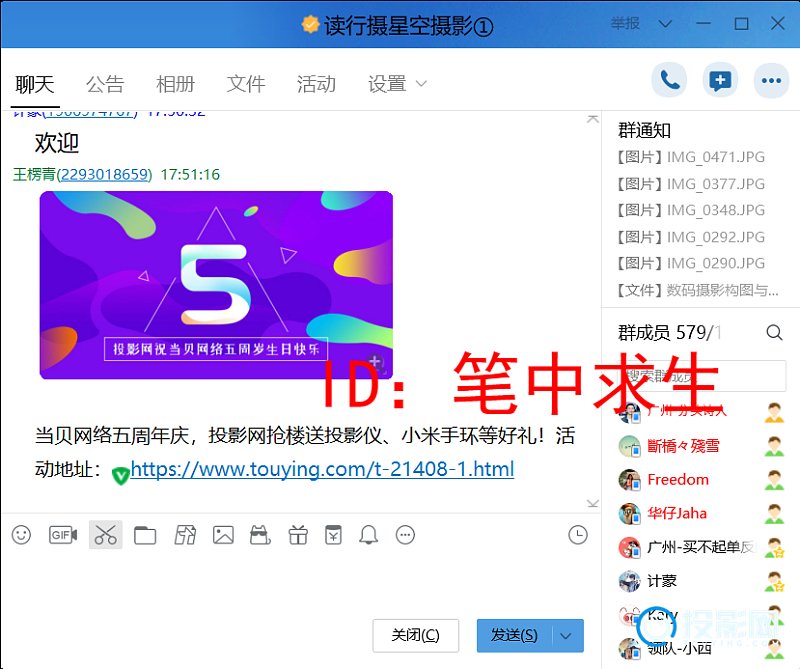
Task: Click the add discussion chat icon
Action: point(720,80)
